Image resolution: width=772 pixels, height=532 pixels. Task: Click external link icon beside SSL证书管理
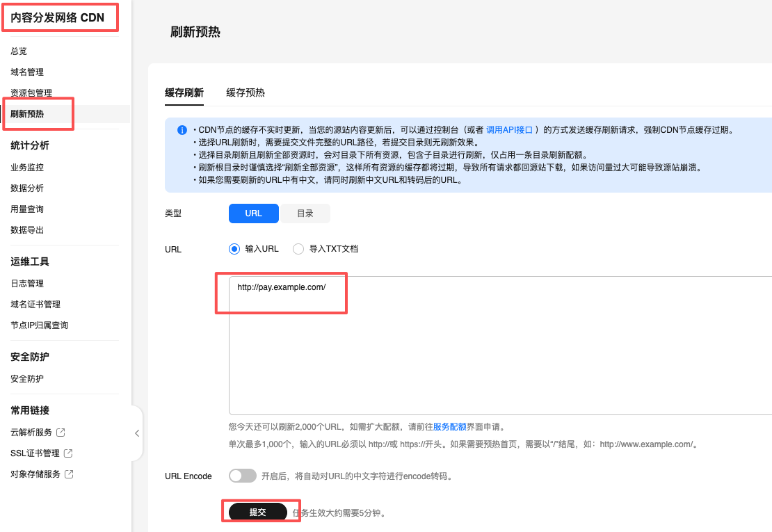[x=68, y=453]
